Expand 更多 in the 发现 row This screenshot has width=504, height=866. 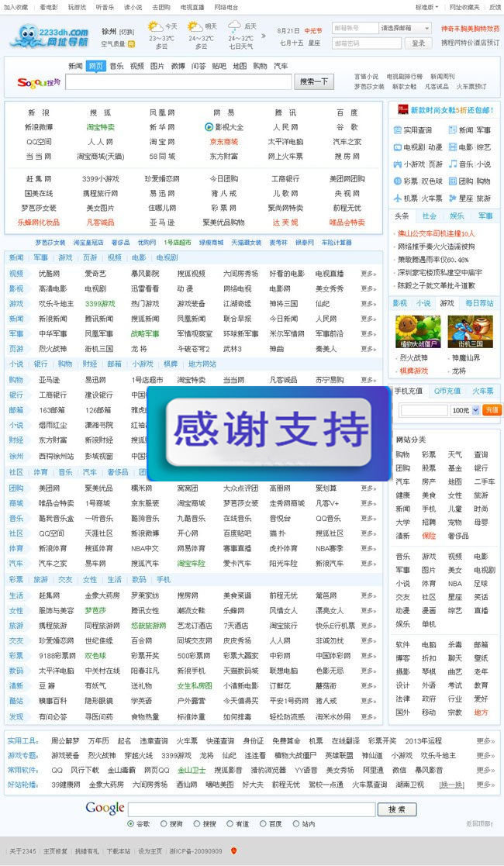coord(368,716)
